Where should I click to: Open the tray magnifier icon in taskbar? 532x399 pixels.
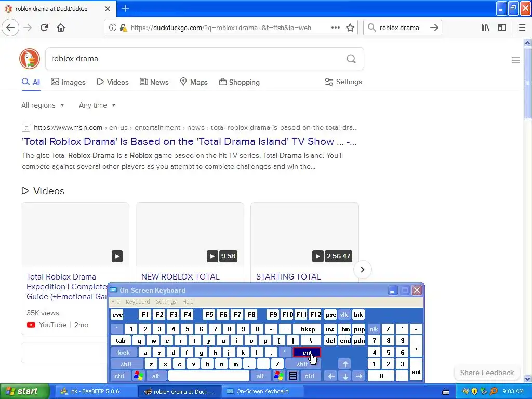pyautogui.click(x=494, y=391)
